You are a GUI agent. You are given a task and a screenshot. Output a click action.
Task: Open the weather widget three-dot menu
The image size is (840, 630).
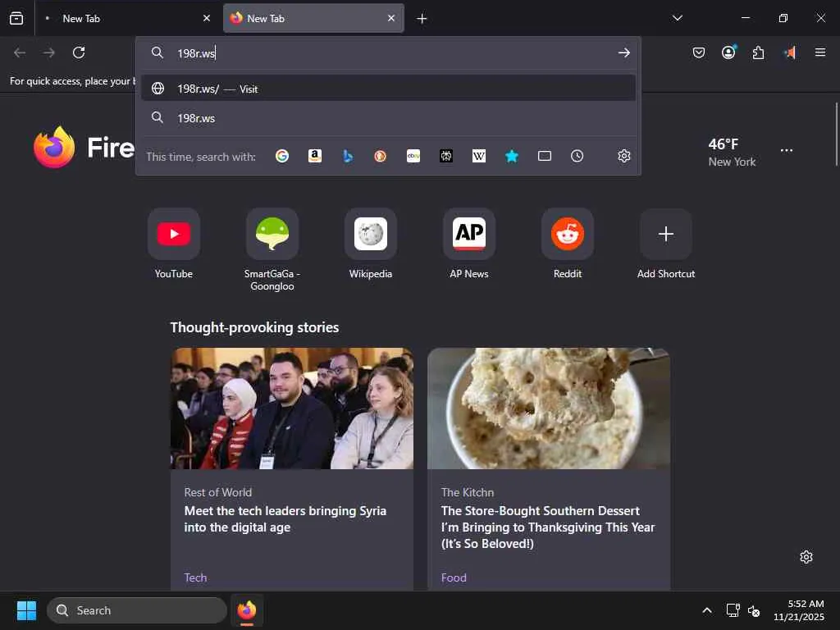787,151
